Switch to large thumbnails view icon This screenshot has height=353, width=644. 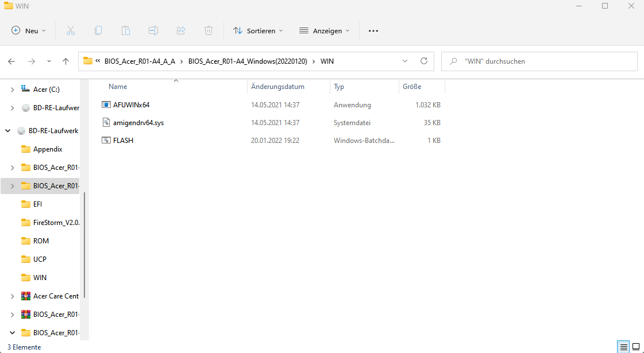(x=636, y=347)
